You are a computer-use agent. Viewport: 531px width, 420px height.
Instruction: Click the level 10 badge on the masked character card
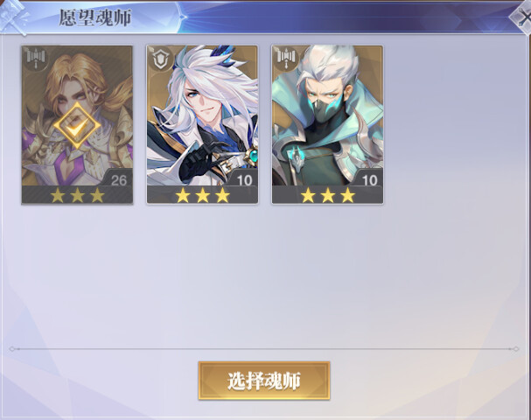pyautogui.click(x=369, y=180)
